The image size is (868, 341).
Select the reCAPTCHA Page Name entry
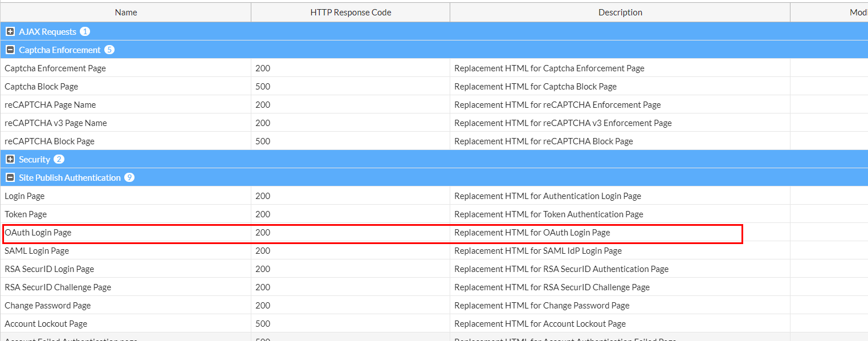[50, 105]
